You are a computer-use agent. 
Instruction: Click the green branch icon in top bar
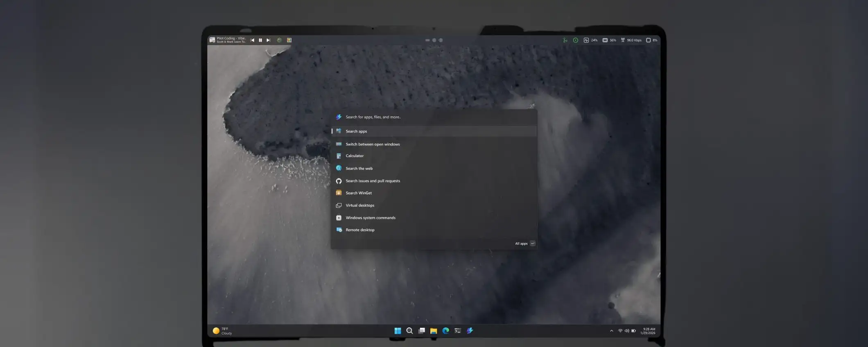point(565,40)
